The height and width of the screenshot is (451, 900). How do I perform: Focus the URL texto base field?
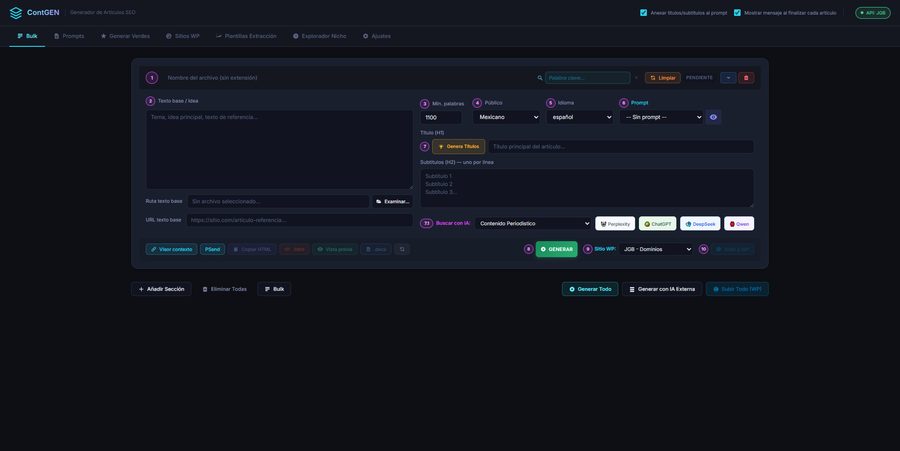[x=299, y=220]
